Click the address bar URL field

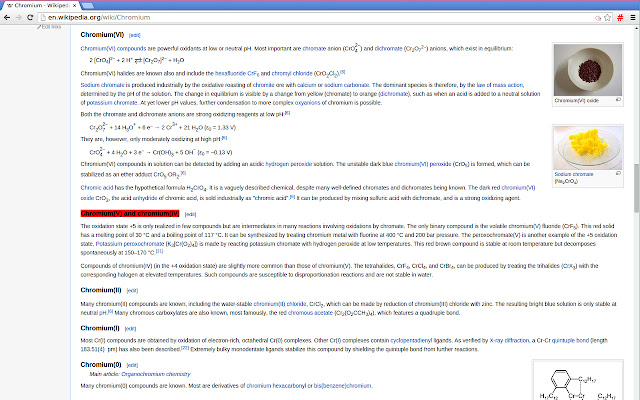(318, 18)
